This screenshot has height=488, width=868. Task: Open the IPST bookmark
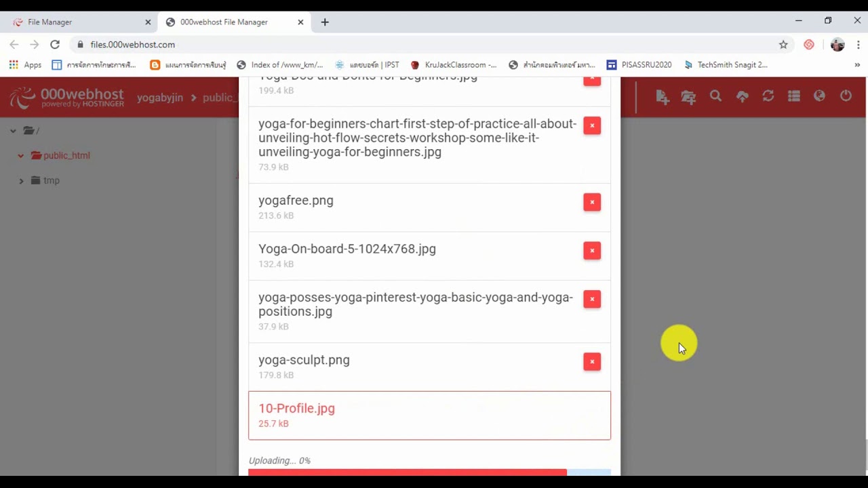[x=367, y=65]
